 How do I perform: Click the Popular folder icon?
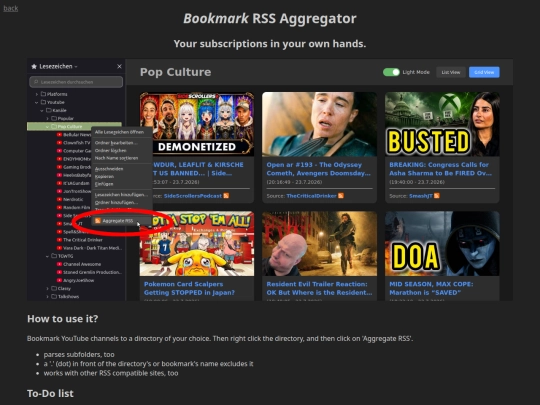(x=54, y=118)
